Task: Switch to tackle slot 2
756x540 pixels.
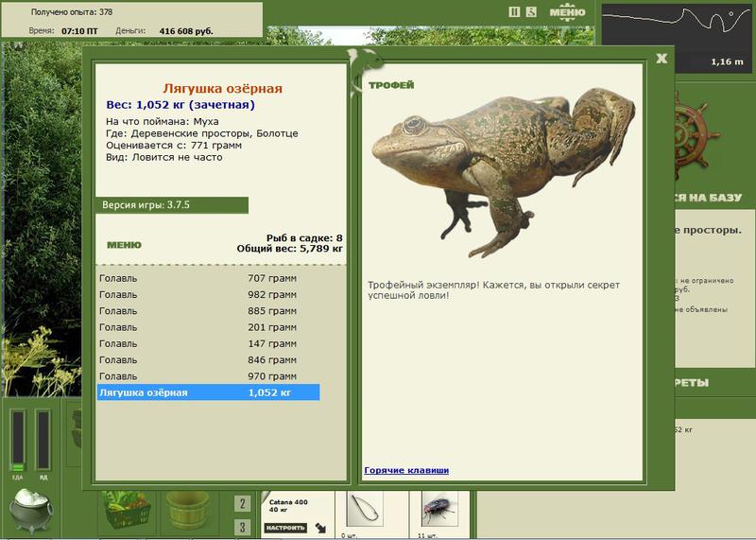Action: 243,504
